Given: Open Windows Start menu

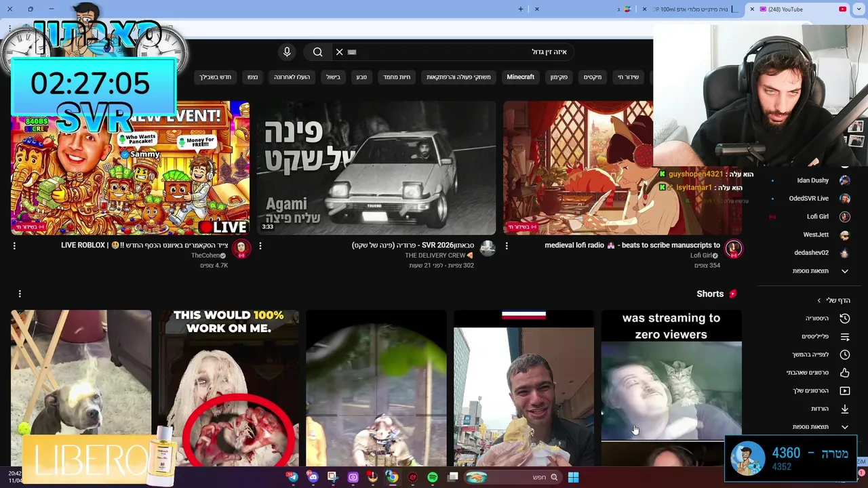Looking at the screenshot, I should (x=573, y=477).
